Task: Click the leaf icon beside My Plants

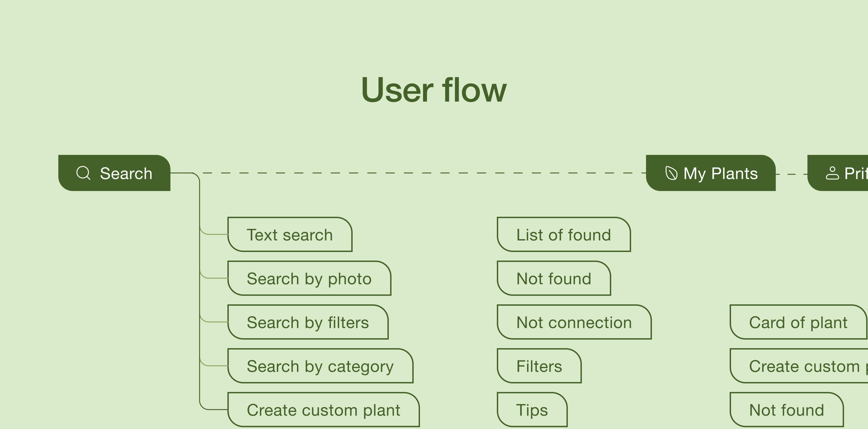Action: coord(671,173)
